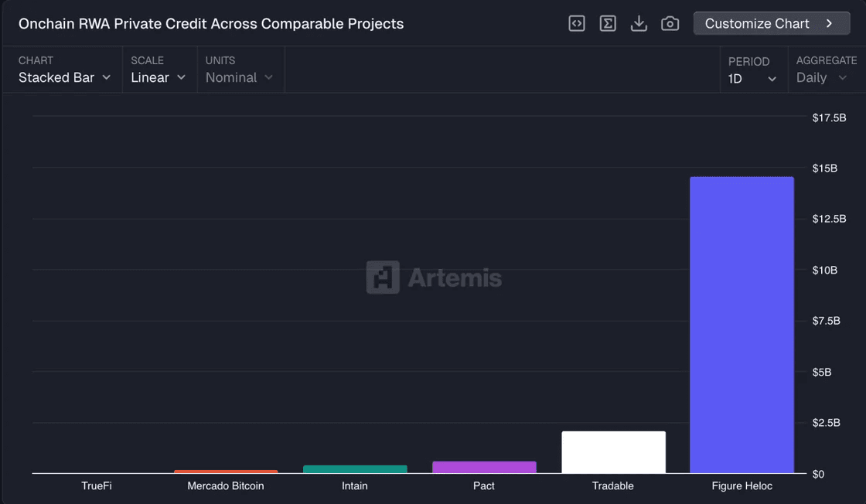Open the Units Nominal dropdown
Image resolution: width=866 pixels, height=504 pixels.
(239, 78)
